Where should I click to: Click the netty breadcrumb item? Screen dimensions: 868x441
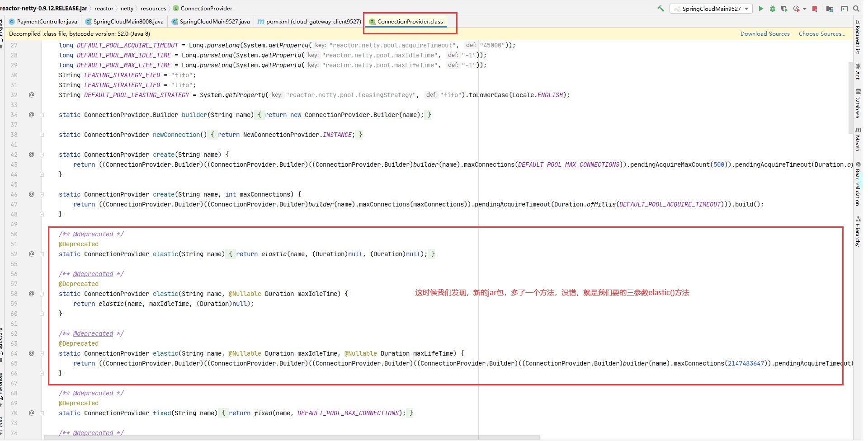point(127,8)
